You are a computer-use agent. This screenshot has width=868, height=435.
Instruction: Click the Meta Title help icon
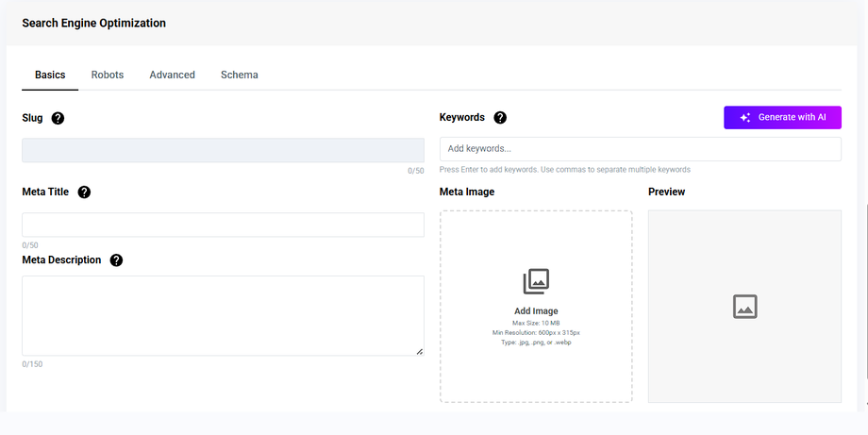click(x=84, y=192)
